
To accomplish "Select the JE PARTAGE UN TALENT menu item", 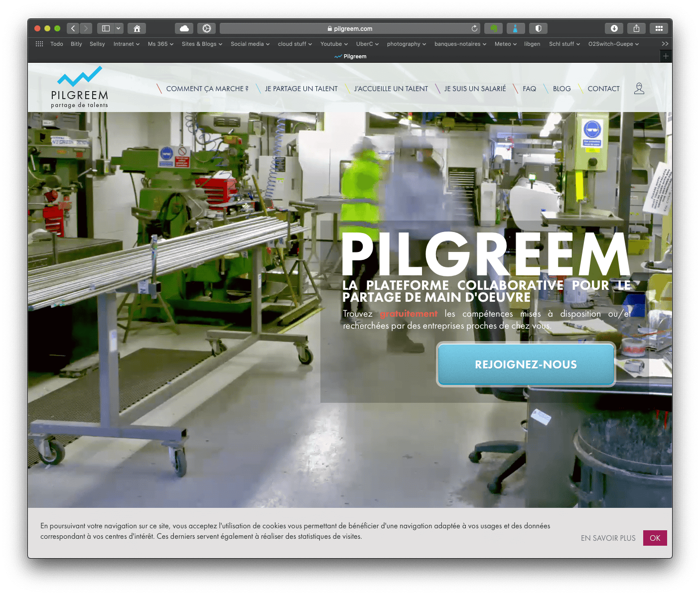I will point(301,89).
